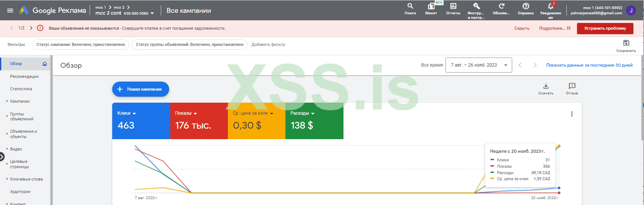Open the Расходы metric dropdown
Viewport: 644px width, 205px height.
pyautogui.click(x=313, y=114)
